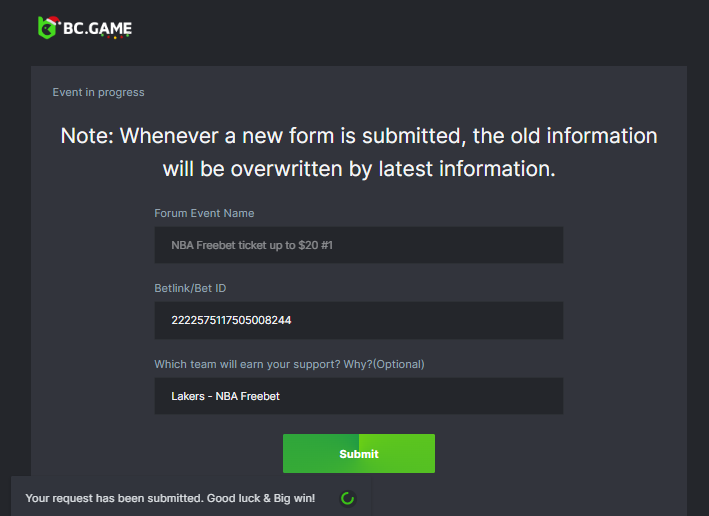The image size is (709, 516).
Task: Click the 'will be overwritten' heading line
Action: click(358, 169)
